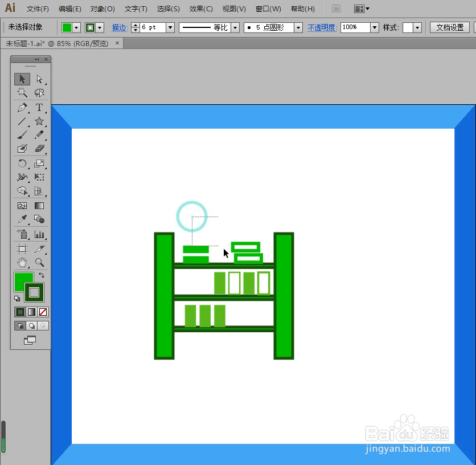Viewport: 476px width, 465px height.
Task: Open fill color dropdown arrow
Action: 76,28
